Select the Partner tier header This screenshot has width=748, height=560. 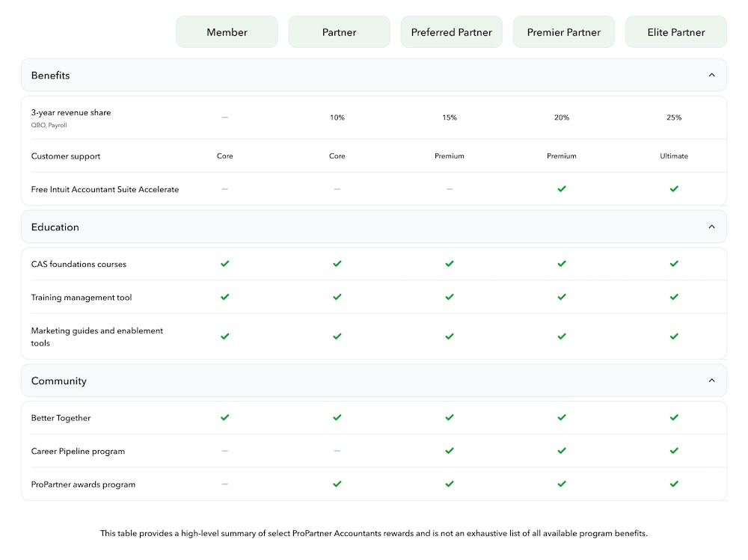click(339, 32)
